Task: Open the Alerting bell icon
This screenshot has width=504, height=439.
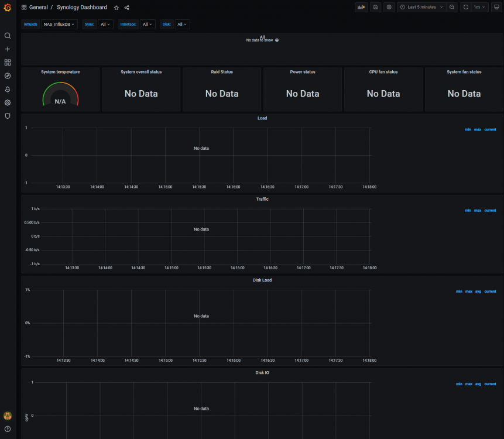Action: click(x=8, y=89)
